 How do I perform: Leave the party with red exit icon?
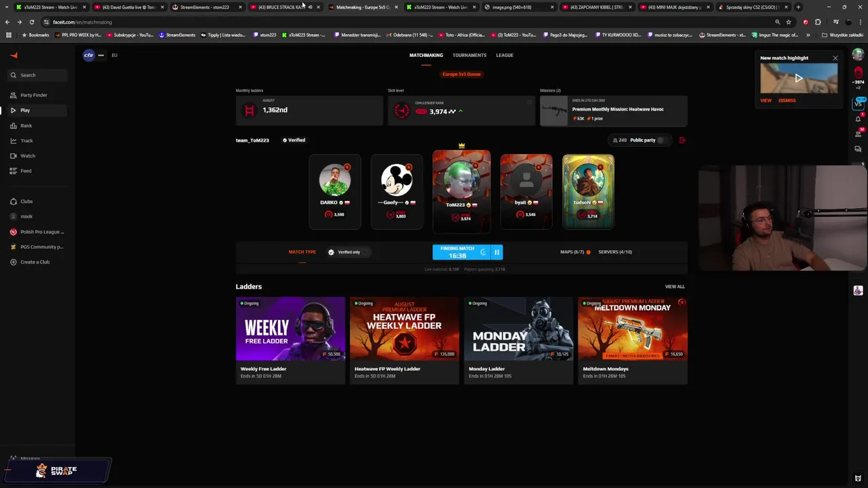pyautogui.click(x=682, y=140)
